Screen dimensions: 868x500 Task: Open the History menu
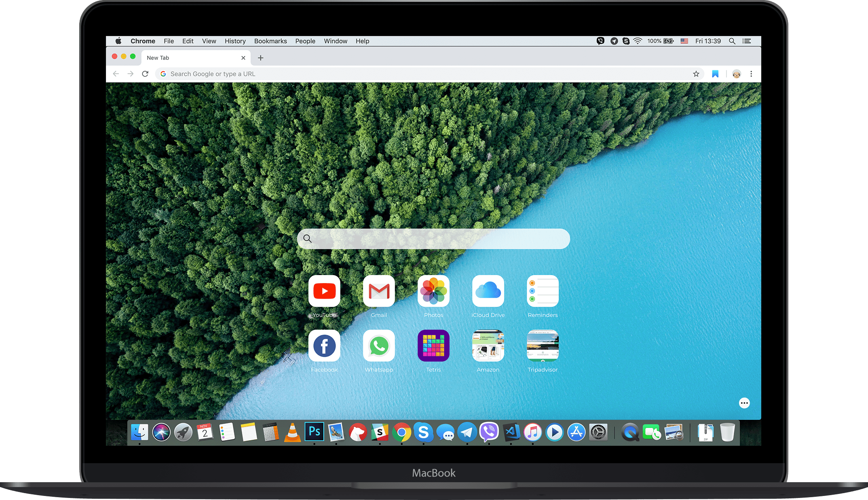[235, 41]
